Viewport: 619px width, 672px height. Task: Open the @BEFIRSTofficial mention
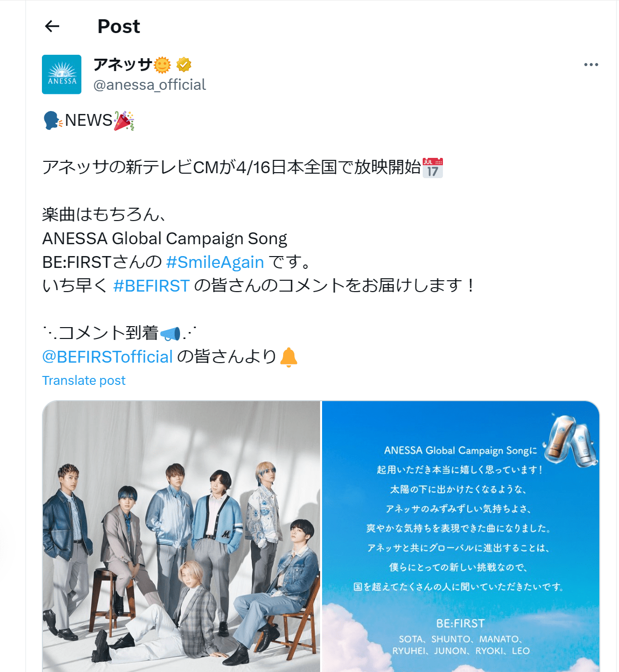click(x=108, y=357)
